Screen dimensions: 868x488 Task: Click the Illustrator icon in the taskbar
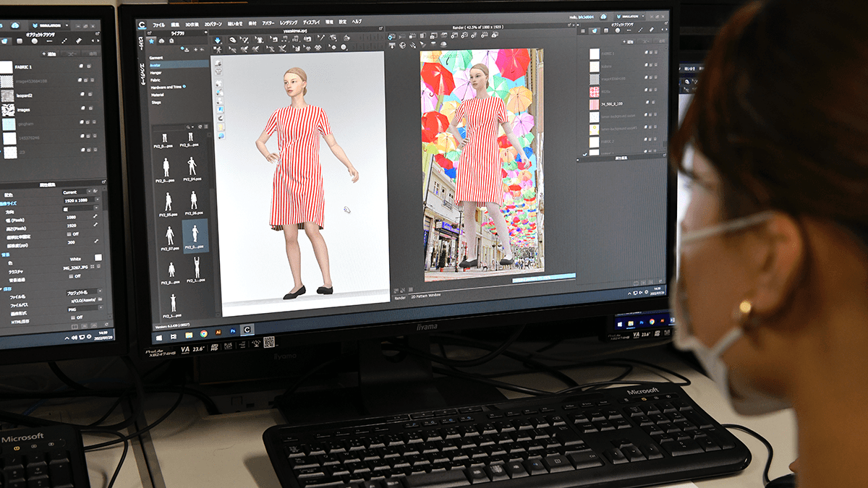[218, 332]
